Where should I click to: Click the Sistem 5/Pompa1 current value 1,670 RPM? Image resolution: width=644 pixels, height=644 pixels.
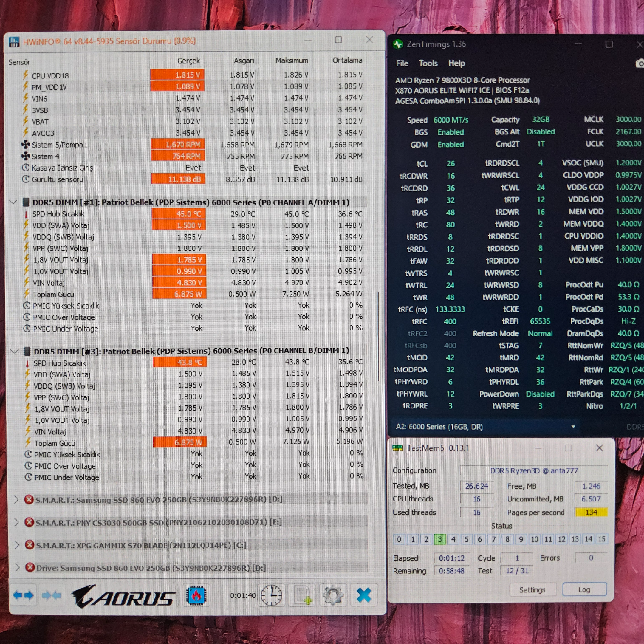point(178,144)
